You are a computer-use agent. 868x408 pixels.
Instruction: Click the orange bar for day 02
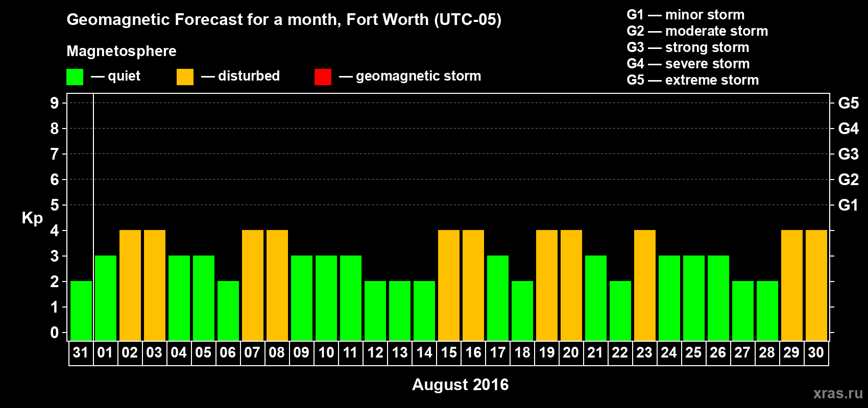point(130,285)
